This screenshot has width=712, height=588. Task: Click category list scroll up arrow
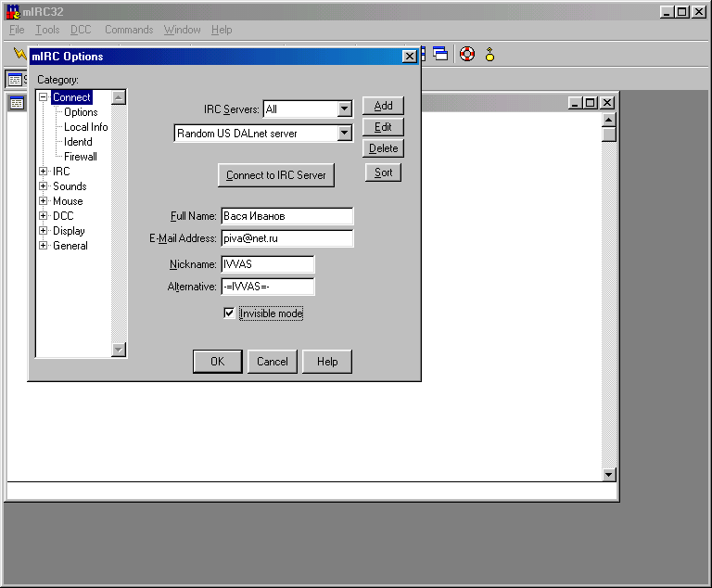(119, 97)
